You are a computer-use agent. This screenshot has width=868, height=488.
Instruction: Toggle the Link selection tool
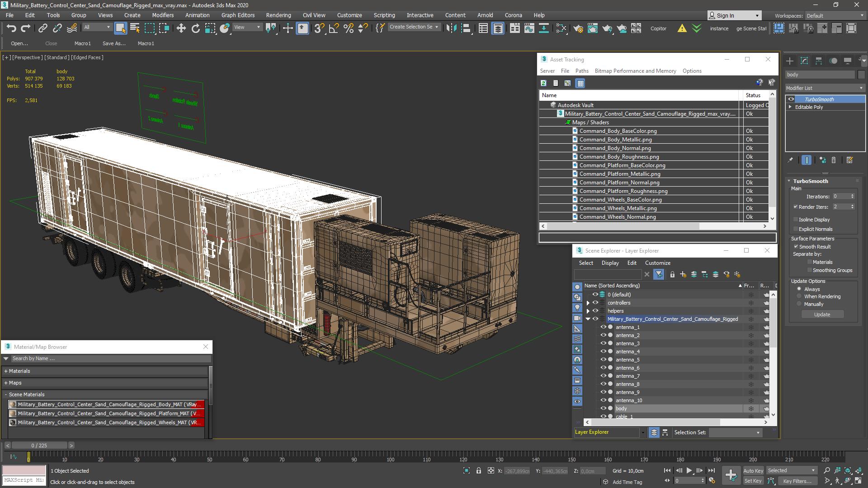(x=42, y=28)
